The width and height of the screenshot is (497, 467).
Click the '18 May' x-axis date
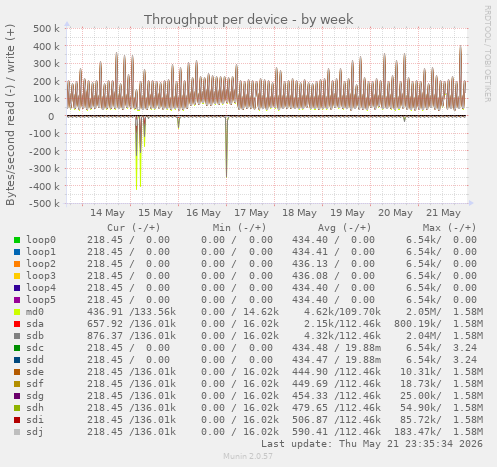299,213
